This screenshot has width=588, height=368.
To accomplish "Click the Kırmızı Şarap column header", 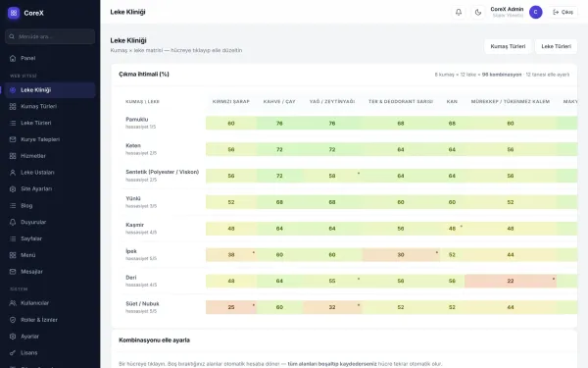I will 231,101.
